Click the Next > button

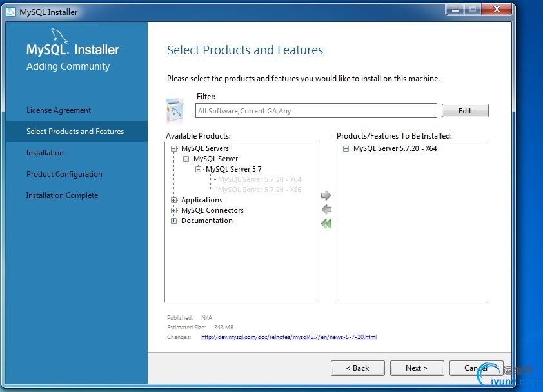[x=417, y=368]
